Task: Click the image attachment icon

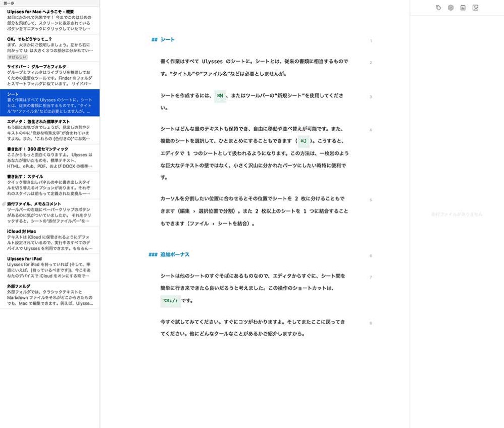Action: (x=475, y=8)
